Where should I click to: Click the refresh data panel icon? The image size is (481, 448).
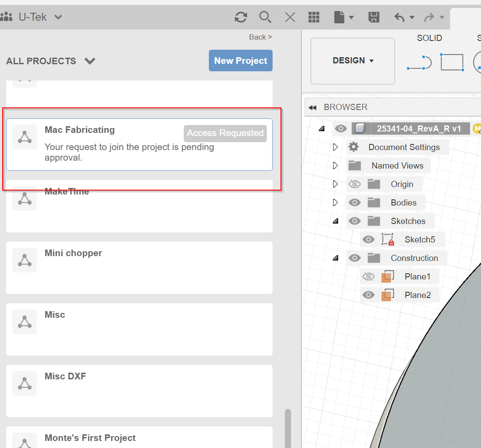[x=241, y=17]
